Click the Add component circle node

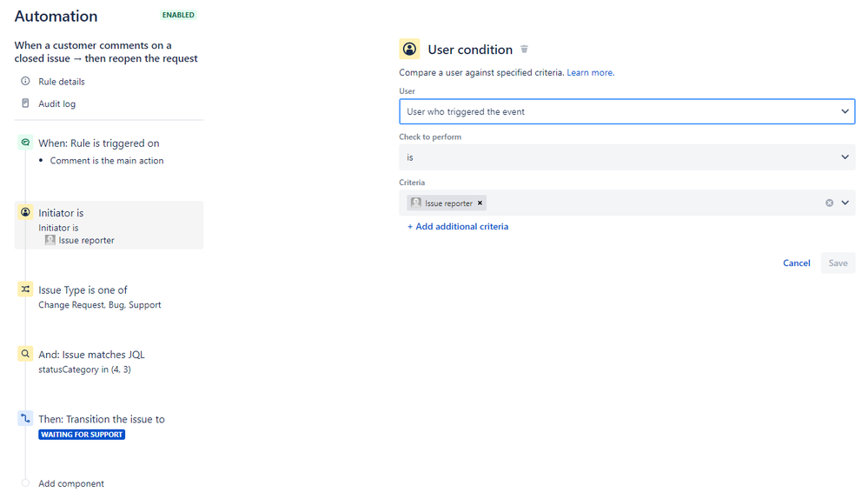25,483
